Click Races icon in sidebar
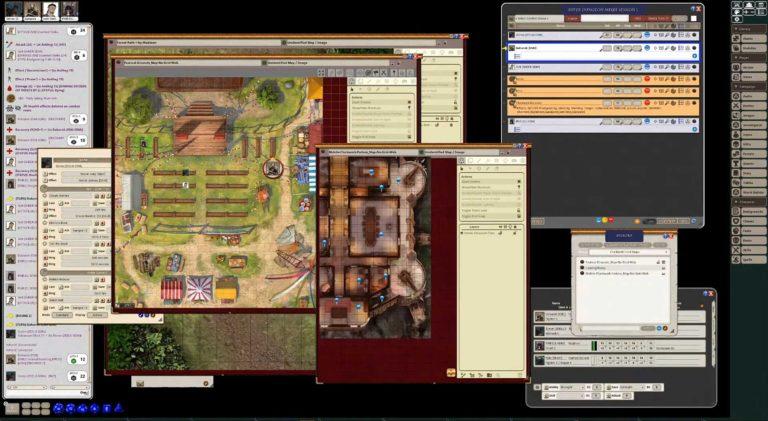The width and height of the screenshot is (768, 421). [x=736, y=240]
